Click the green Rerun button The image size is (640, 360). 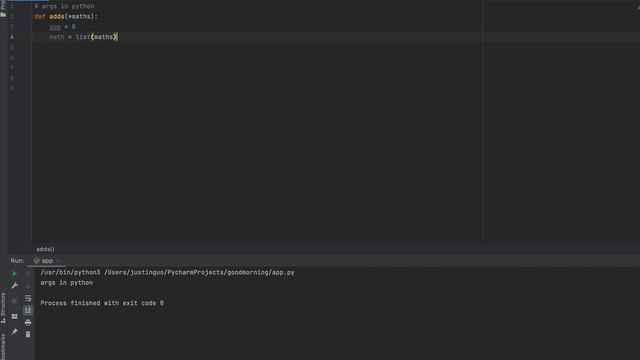[x=14, y=273]
